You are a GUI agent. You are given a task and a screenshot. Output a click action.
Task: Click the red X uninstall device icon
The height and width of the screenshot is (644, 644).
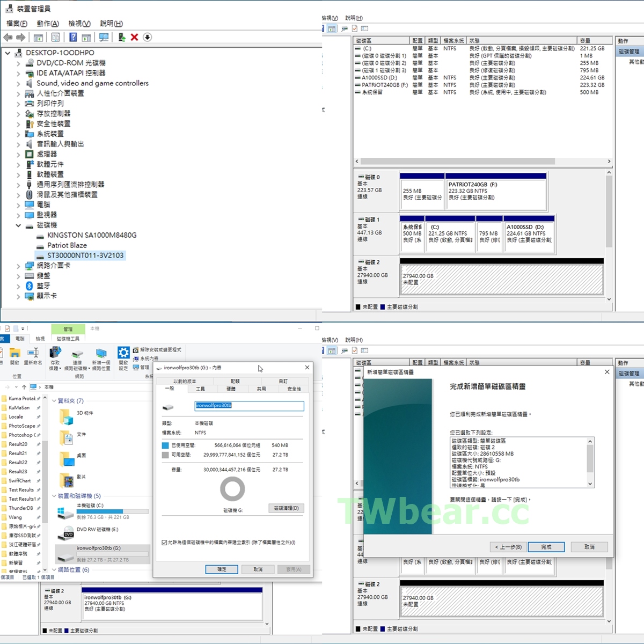134,37
